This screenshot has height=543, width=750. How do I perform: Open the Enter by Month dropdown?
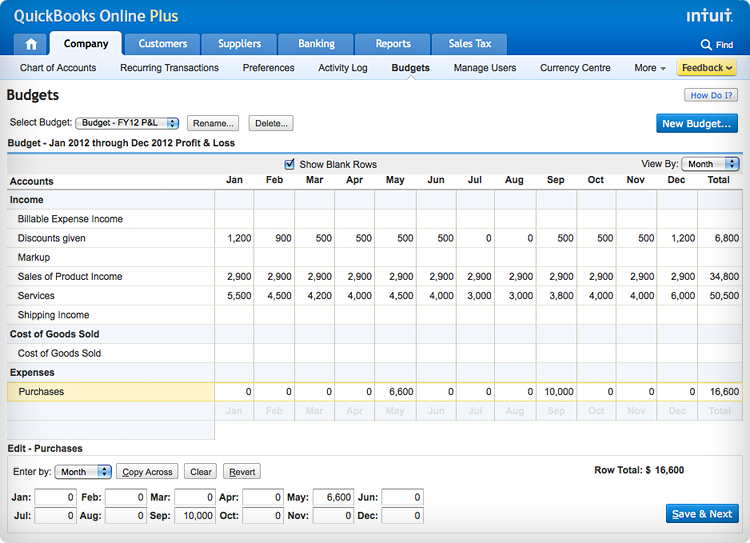point(83,472)
